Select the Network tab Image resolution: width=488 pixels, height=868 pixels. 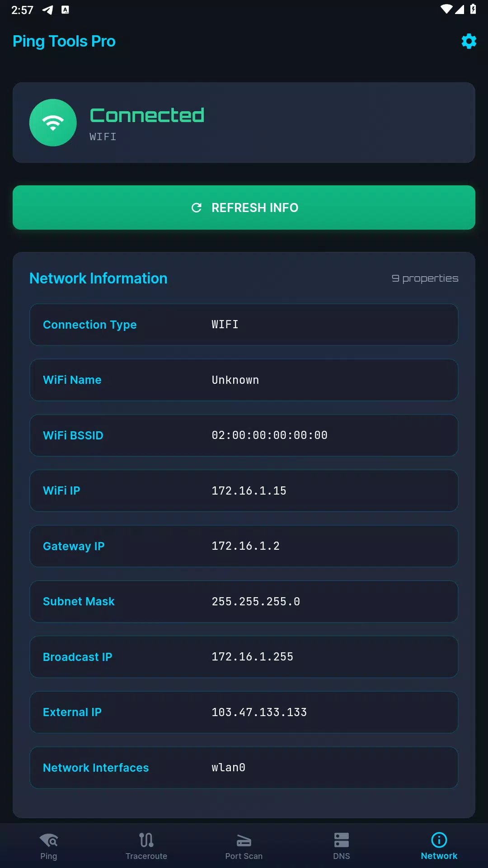(x=439, y=846)
